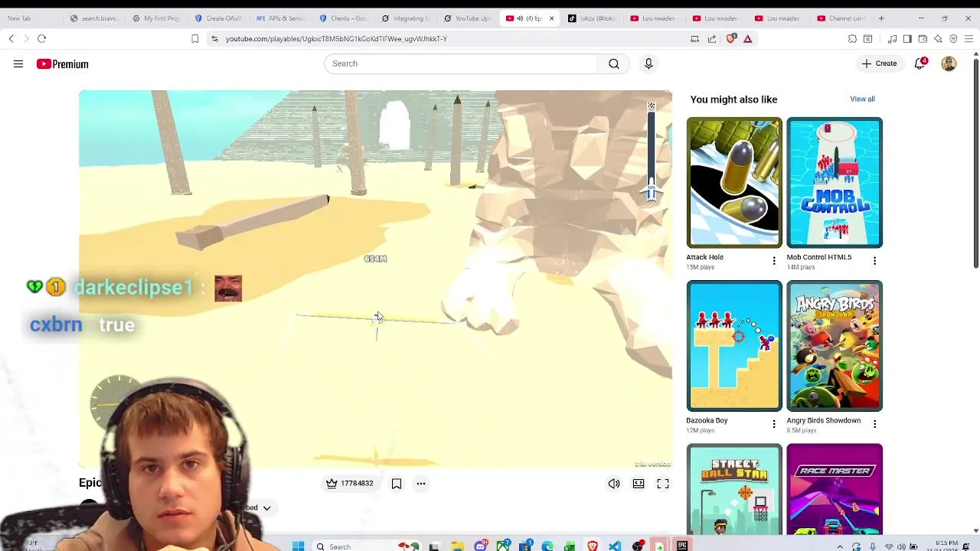
Task: Click the crown score 17784832
Action: [350, 484]
